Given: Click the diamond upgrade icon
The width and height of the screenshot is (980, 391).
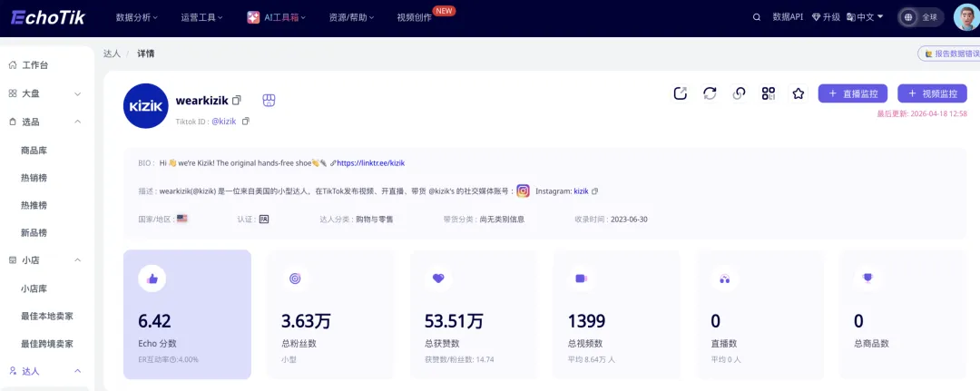Looking at the screenshot, I should tap(816, 17).
